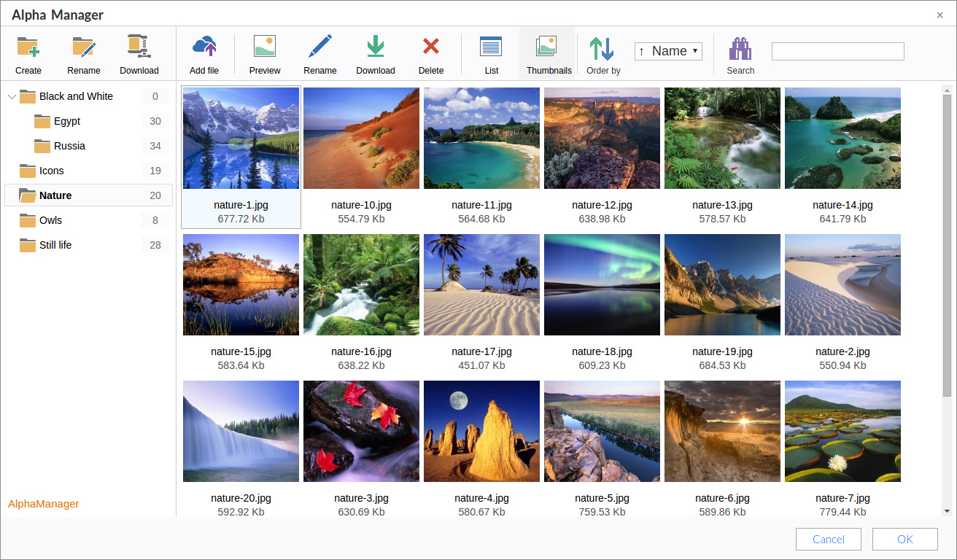This screenshot has width=957, height=560.
Task: Open the Name sort order dropdown
Action: 668,51
